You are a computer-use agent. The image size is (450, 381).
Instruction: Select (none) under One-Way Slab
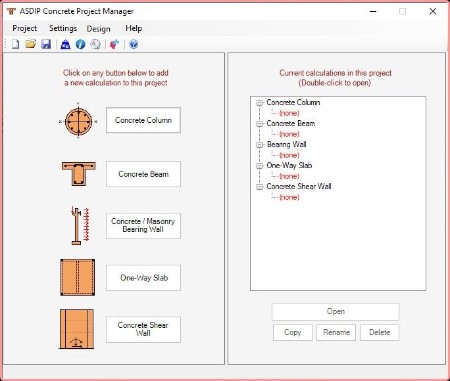pyautogui.click(x=289, y=176)
